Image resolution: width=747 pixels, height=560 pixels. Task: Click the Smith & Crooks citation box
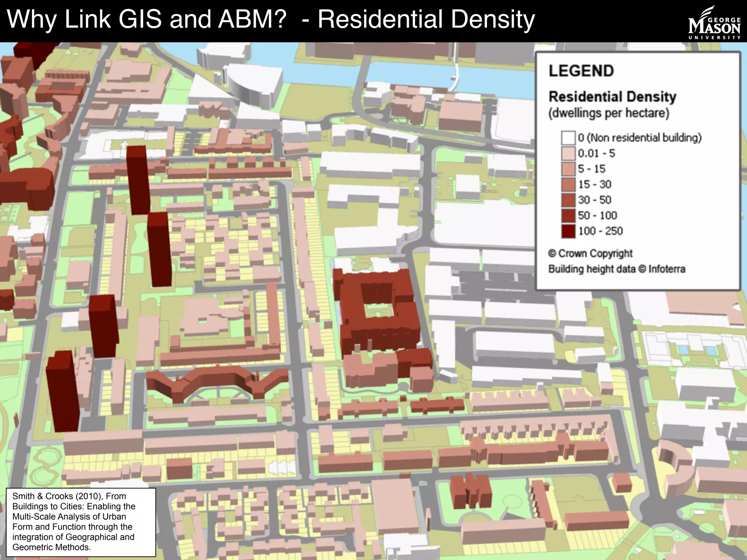pos(81,522)
